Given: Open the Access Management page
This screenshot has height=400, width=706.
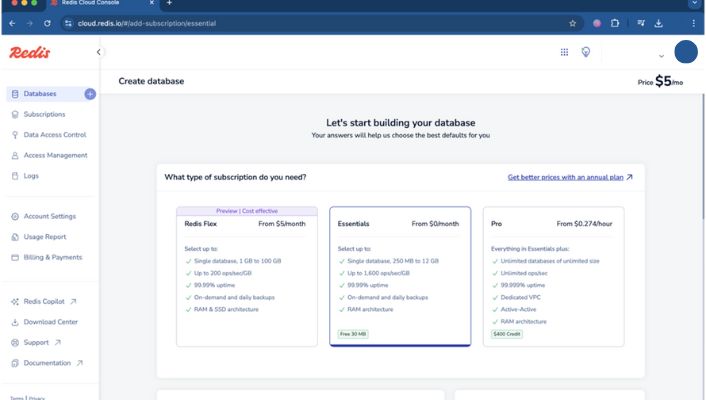Looking at the screenshot, I should coord(55,155).
